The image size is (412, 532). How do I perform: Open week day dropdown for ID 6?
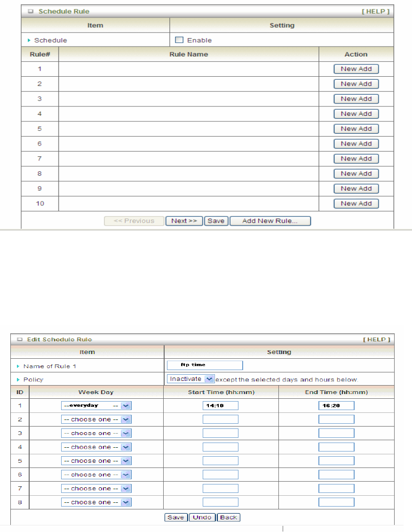click(96, 475)
